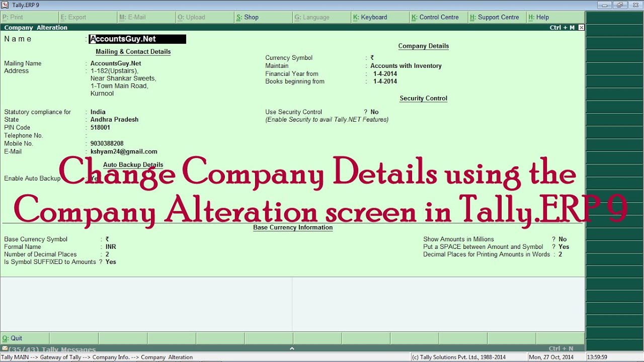Toggle Use Security Control value No
The height and width of the screenshot is (362, 644).
click(x=374, y=112)
